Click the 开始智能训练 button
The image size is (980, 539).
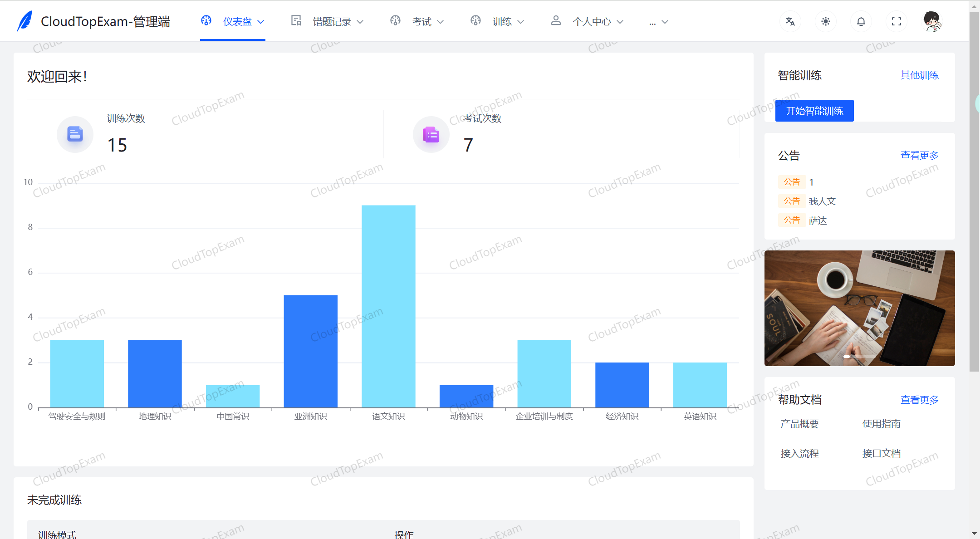pos(814,111)
